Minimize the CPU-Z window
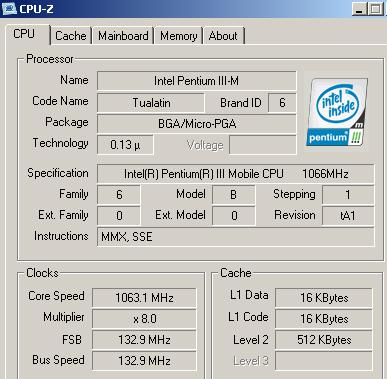This screenshot has height=379, width=387. [x=360, y=9]
